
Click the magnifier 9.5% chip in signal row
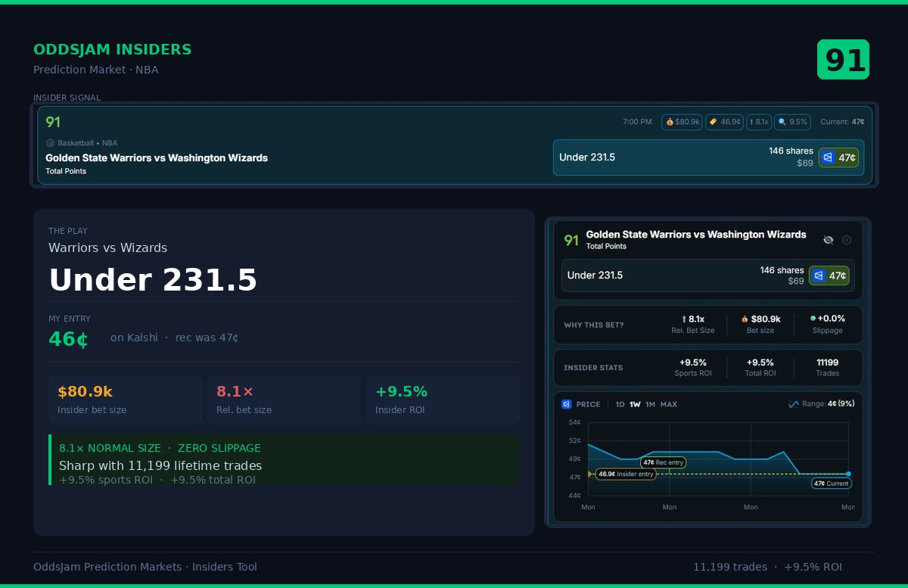(x=792, y=122)
